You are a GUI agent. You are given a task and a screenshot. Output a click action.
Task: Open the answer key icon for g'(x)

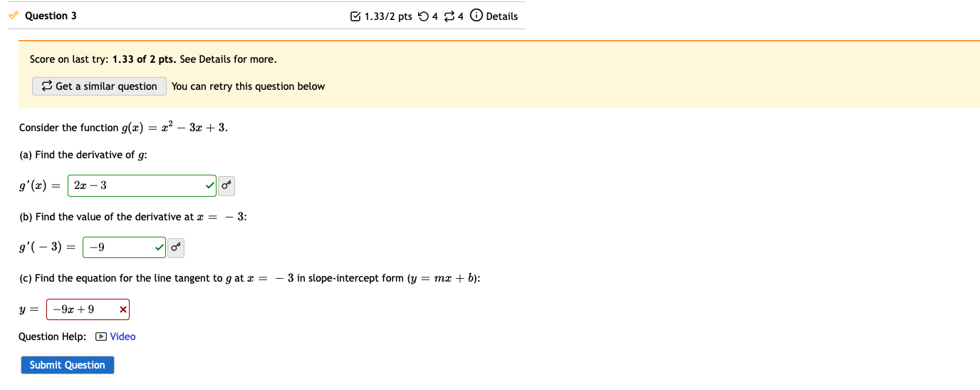(226, 186)
